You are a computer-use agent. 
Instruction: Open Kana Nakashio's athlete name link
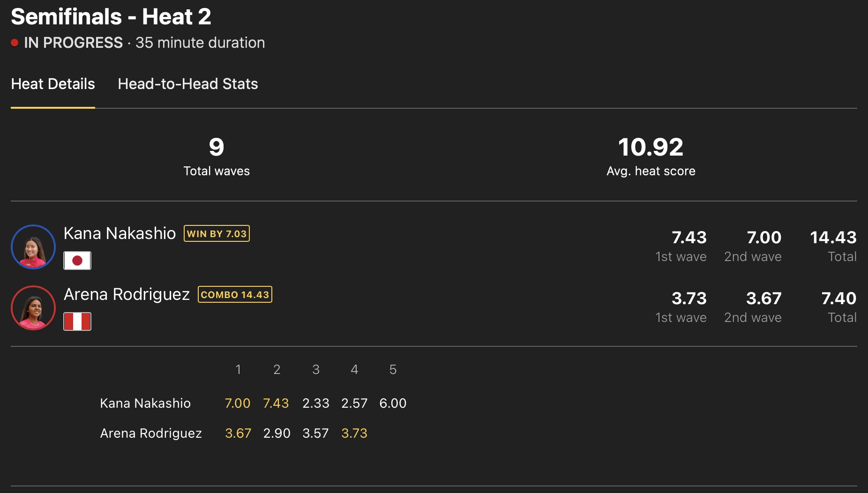click(x=120, y=233)
